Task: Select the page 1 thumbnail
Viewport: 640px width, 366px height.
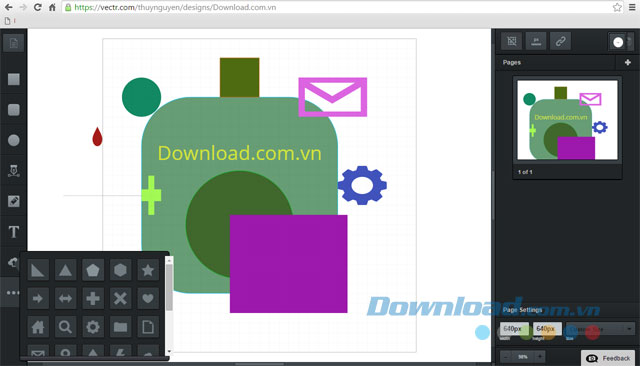Action: tap(567, 120)
